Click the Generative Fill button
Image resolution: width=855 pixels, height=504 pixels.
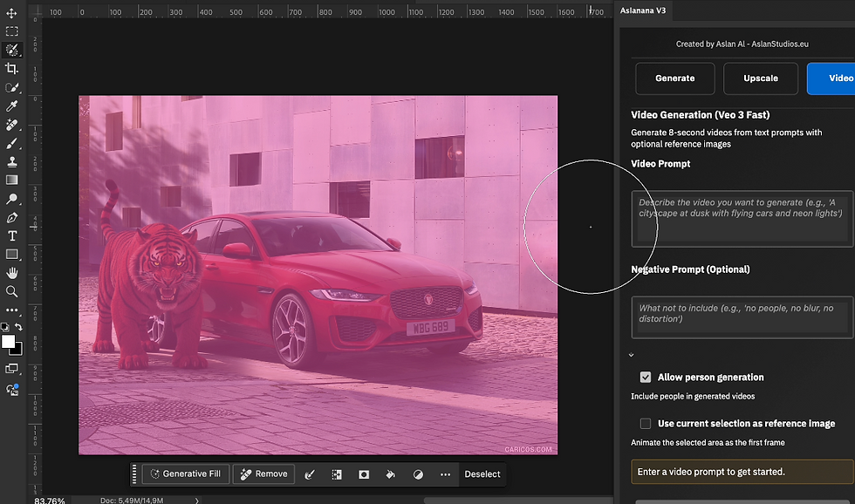tap(185, 474)
